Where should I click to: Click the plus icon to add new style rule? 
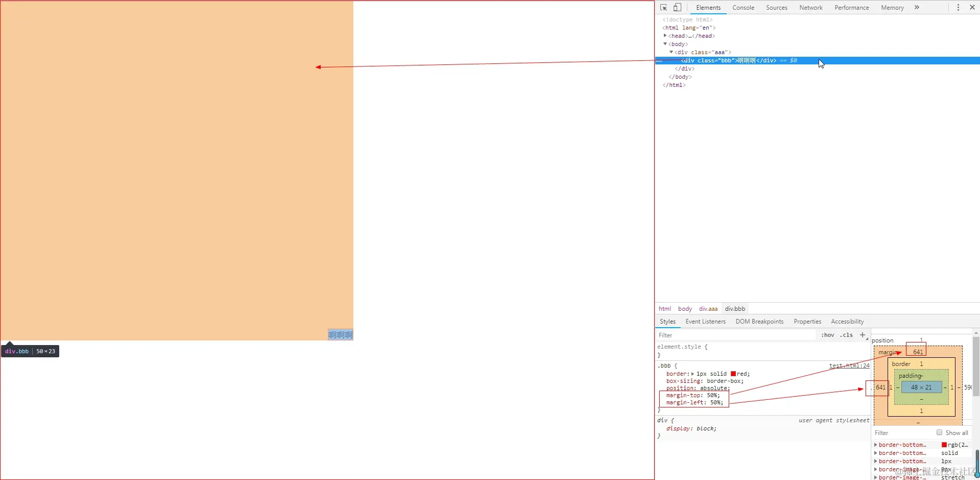[863, 335]
